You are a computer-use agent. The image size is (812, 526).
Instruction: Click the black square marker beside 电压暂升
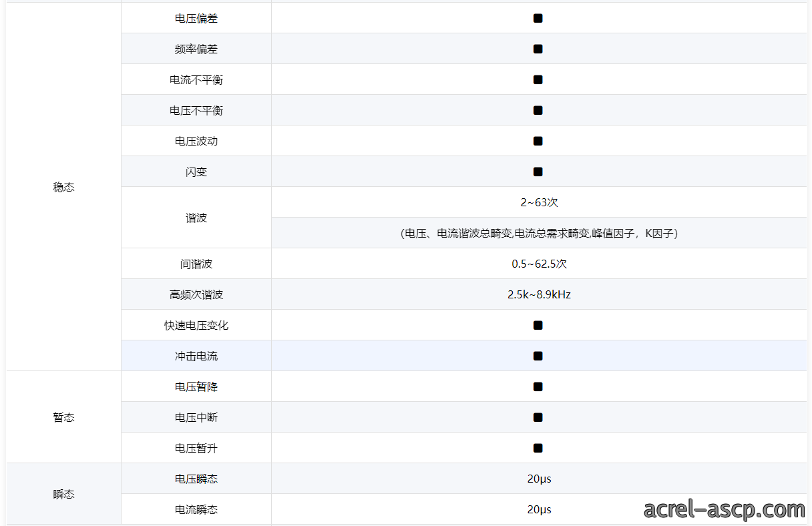pos(538,448)
